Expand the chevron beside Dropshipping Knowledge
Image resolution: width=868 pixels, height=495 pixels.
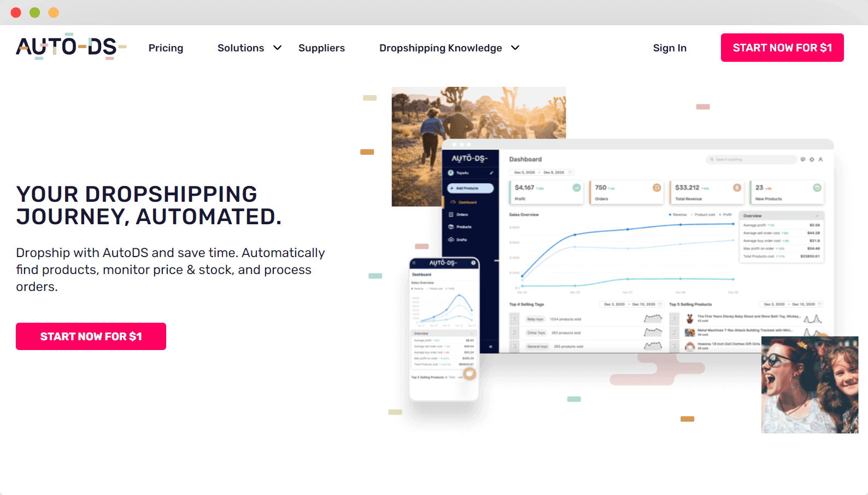[515, 48]
